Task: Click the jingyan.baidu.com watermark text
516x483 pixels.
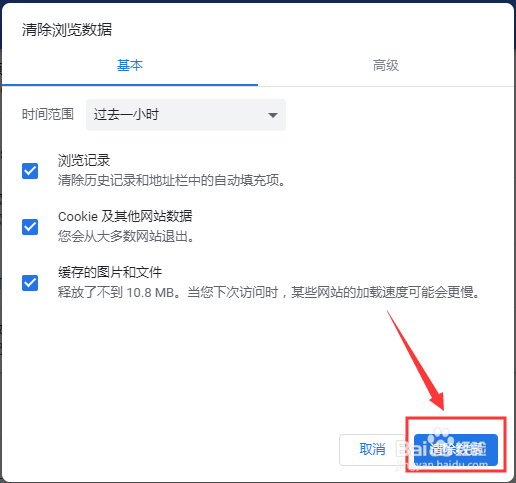Action: point(442,465)
